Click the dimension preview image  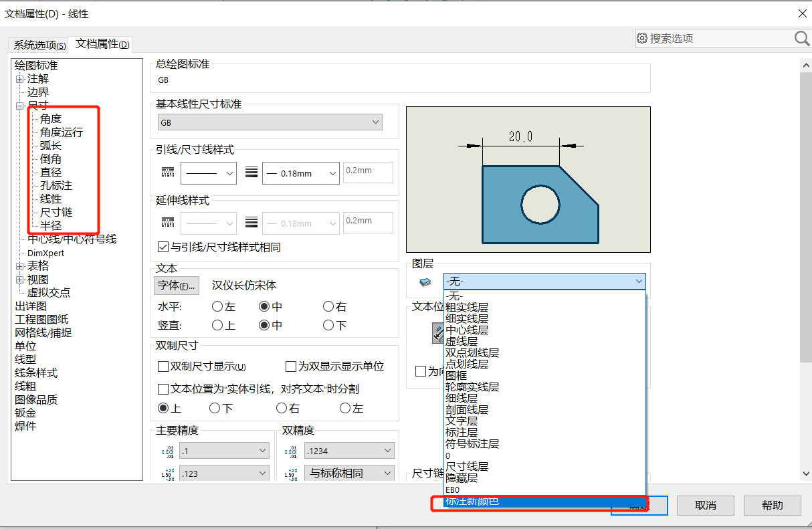click(528, 181)
